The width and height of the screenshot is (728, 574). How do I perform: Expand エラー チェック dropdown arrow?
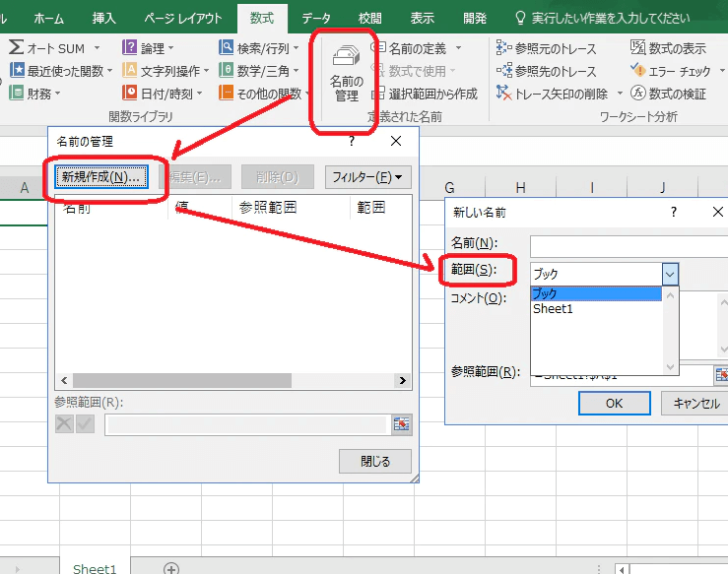(x=722, y=71)
